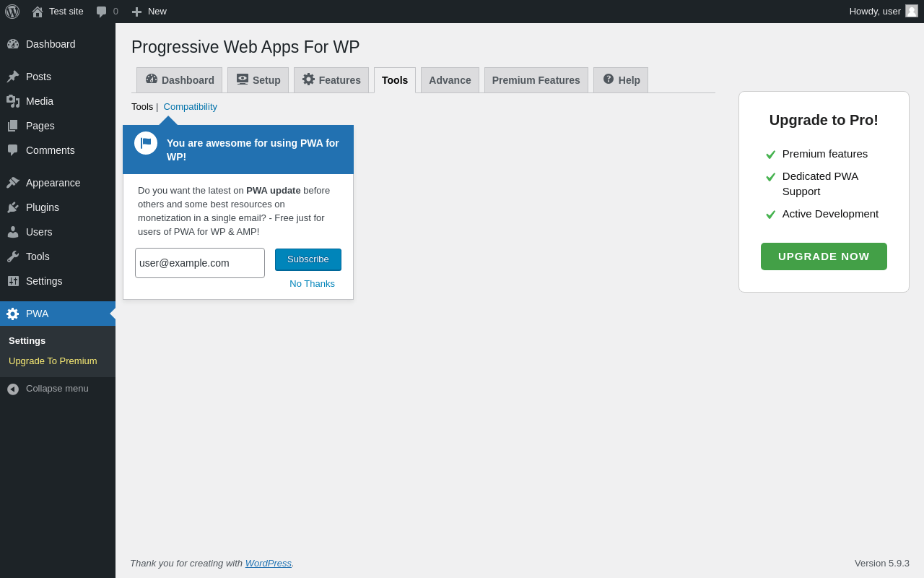The image size is (924, 578).
Task: Click the email address input field
Action: [200, 263]
